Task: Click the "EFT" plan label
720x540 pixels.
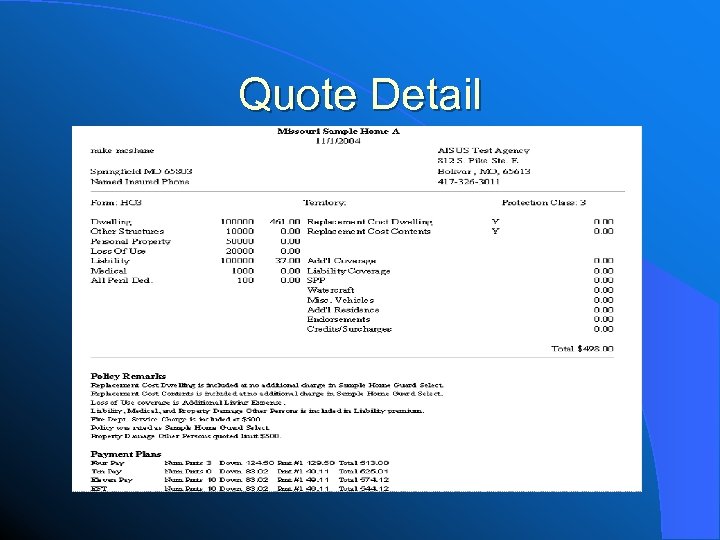Action: point(99,489)
